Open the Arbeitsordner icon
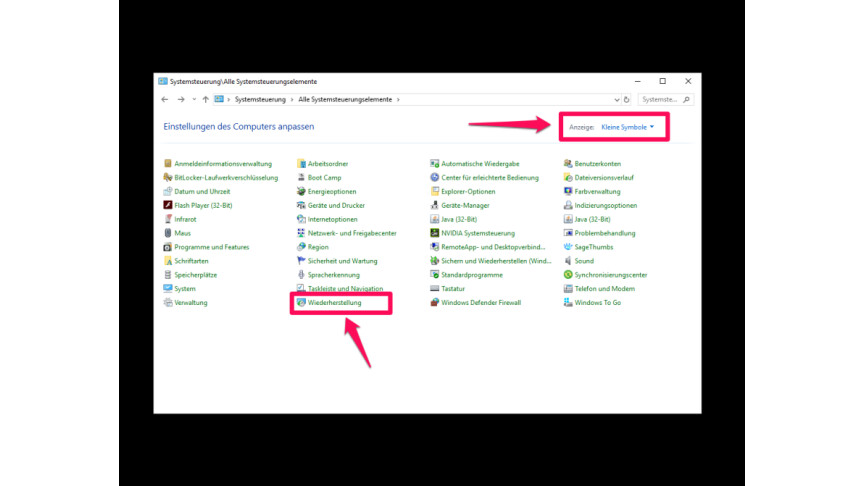This screenshot has height=486, width=864. (x=301, y=164)
